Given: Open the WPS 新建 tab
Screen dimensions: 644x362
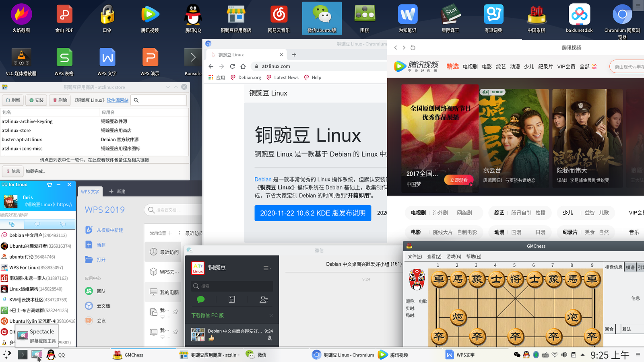Looking at the screenshot, I should coord(117,191).
